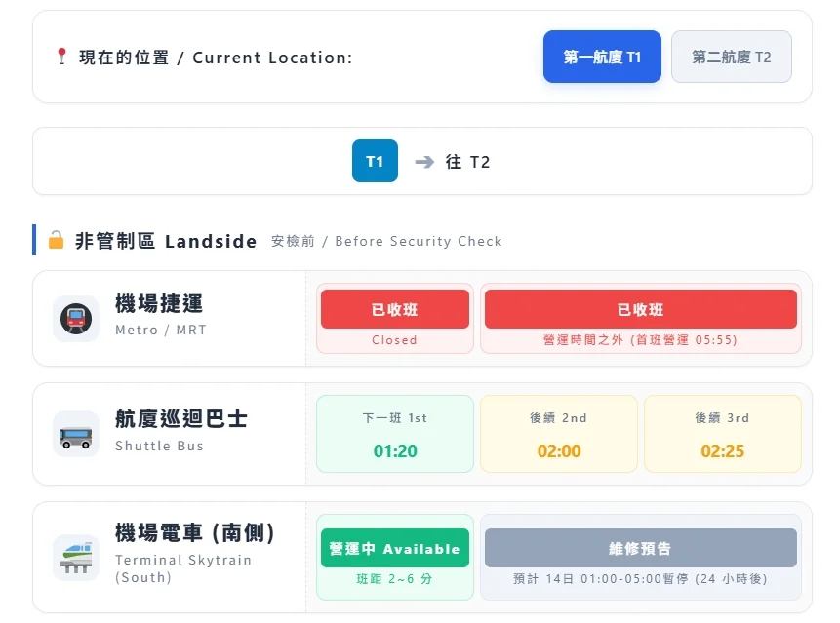
Task: Select the next shuttle bus 01:20
Action: click(395, 434)
